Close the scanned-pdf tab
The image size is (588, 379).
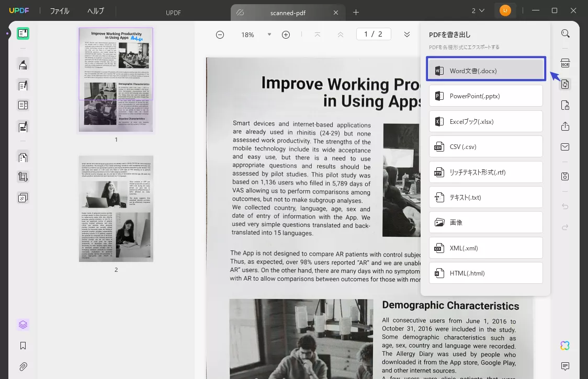point(336,13)
